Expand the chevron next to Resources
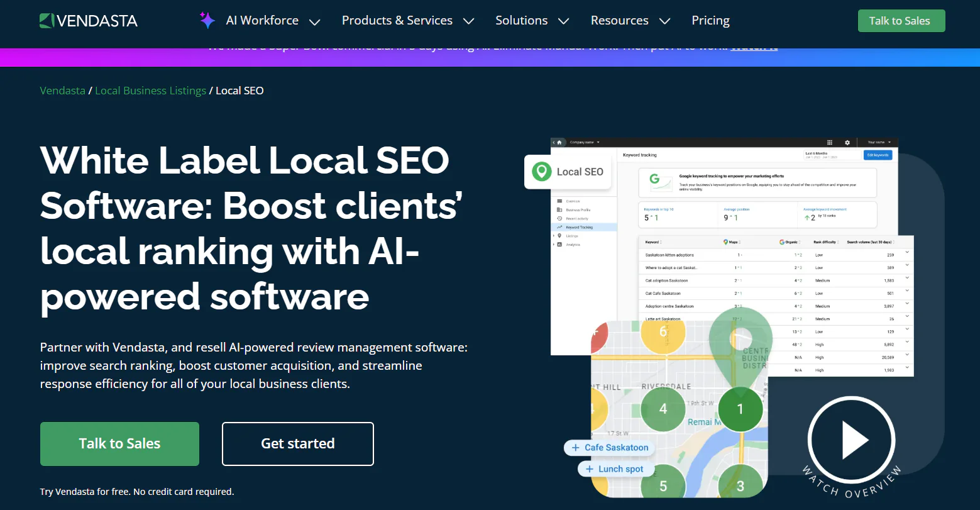 (664, 21)
